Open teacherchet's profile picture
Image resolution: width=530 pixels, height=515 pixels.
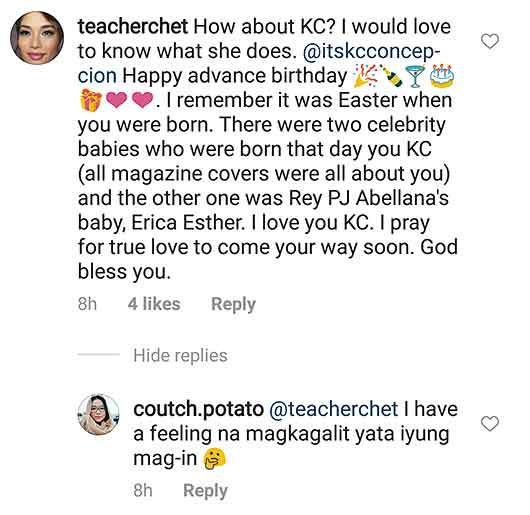[x=37, y=38]
